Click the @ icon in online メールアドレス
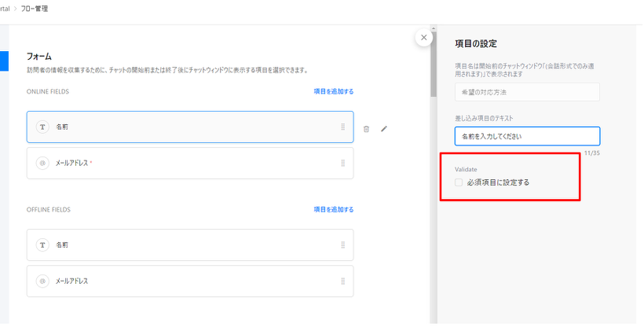 coord(42,164)
